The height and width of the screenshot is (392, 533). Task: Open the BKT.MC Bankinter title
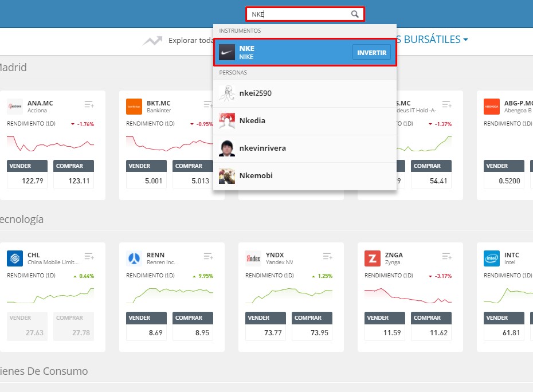(159, 107)
